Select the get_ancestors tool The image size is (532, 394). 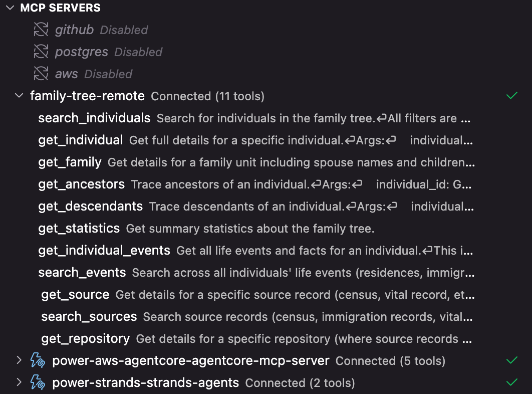point(81,184)
